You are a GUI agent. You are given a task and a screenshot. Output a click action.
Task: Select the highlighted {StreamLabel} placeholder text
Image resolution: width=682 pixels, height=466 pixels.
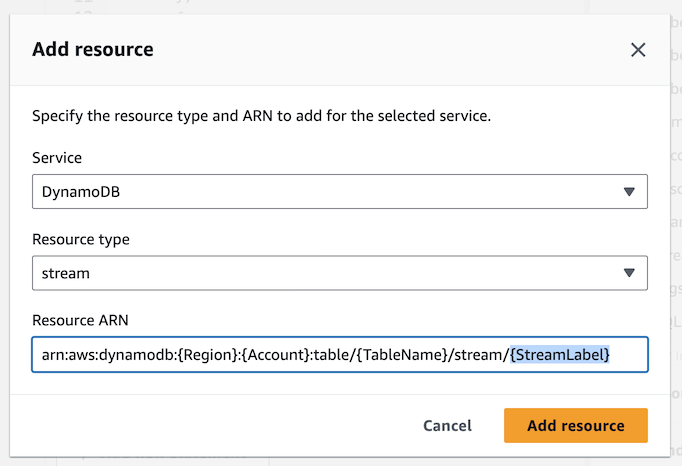pos(560,355)
